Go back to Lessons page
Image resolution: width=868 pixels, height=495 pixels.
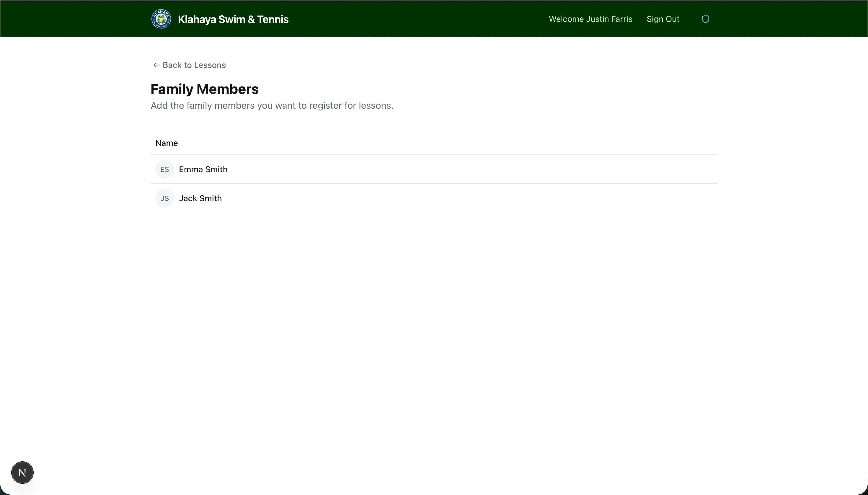(x=194, y=65)
